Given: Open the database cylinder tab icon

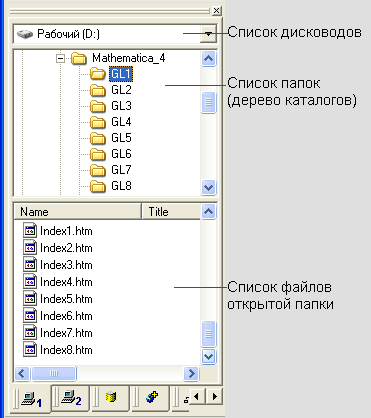Looking at the screenshot, I should tap(111, 397).
